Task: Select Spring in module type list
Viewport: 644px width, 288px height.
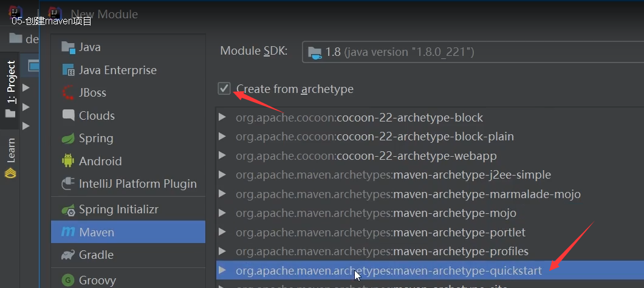Action: point(128,139)
